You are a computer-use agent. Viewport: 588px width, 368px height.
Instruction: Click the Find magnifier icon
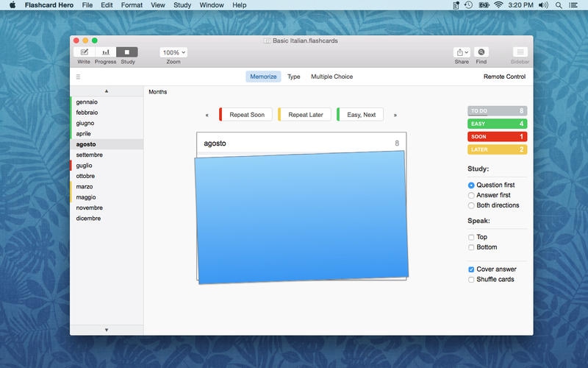[x=481, y=52]
